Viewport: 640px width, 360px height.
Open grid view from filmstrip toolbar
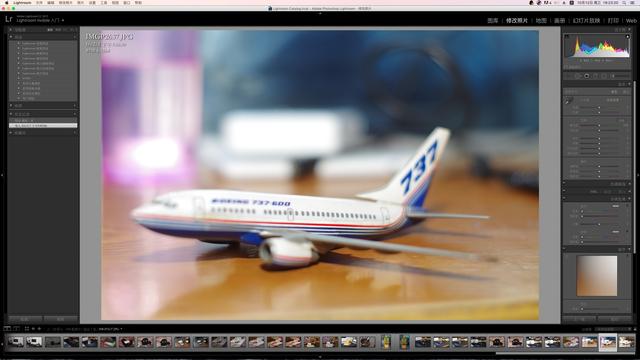pyautogui.click(x=27, y=329)
